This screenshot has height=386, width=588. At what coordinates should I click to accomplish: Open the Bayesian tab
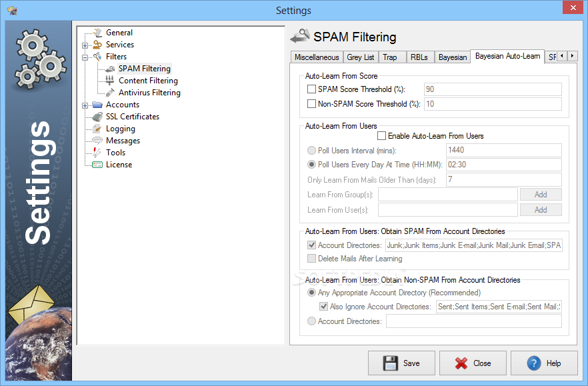coord(452,57)
